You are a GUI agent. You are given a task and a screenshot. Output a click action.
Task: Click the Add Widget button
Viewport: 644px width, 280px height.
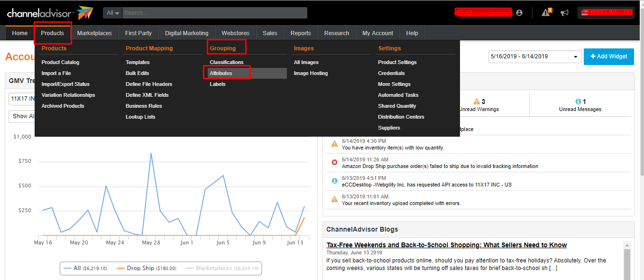(608, 56)
